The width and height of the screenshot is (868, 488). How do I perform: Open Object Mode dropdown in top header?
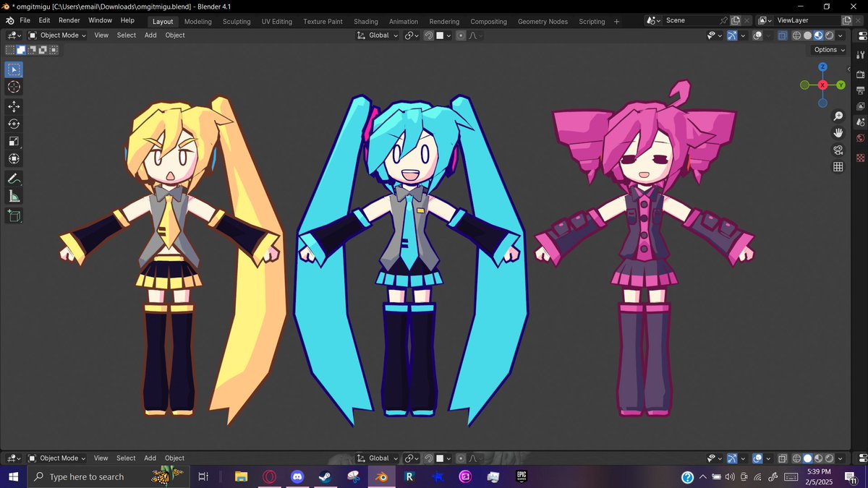[x=57, y=35]
